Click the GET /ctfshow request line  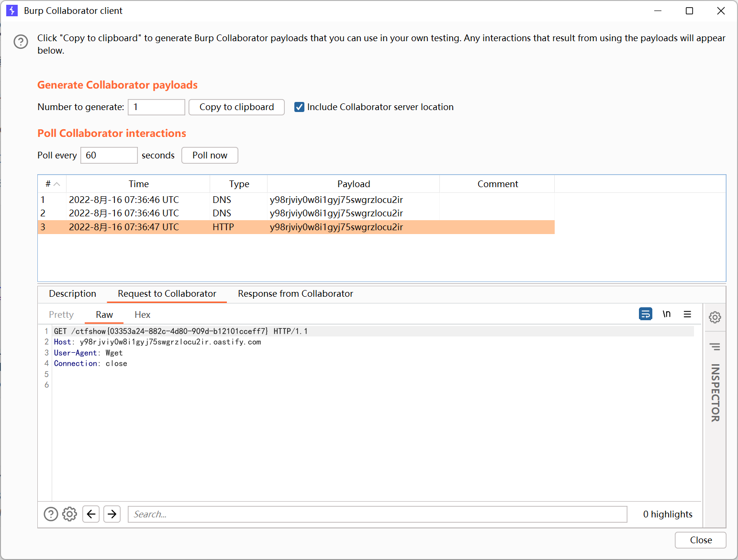click(x=373, y=331)
